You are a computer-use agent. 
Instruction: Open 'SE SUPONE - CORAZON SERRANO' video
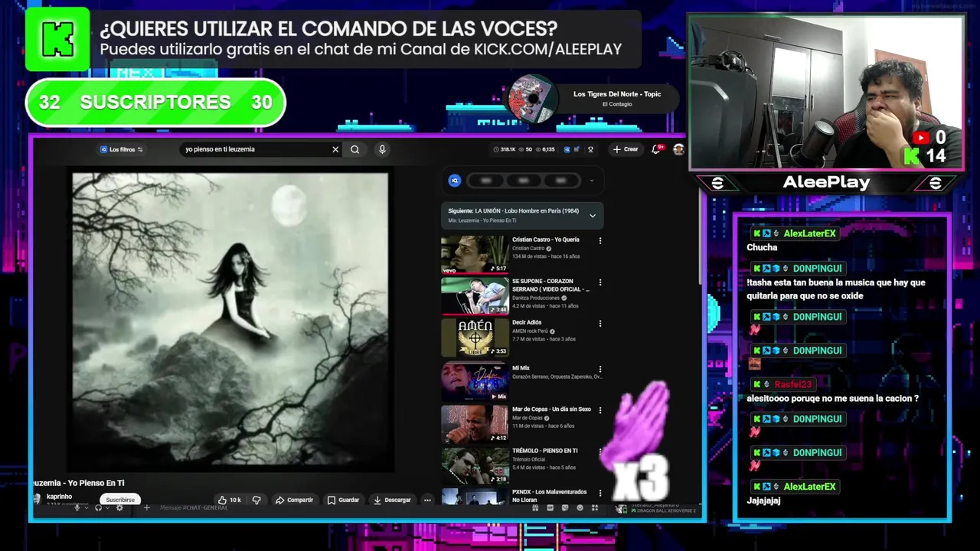pyautogui.click(x=474, y=295)
